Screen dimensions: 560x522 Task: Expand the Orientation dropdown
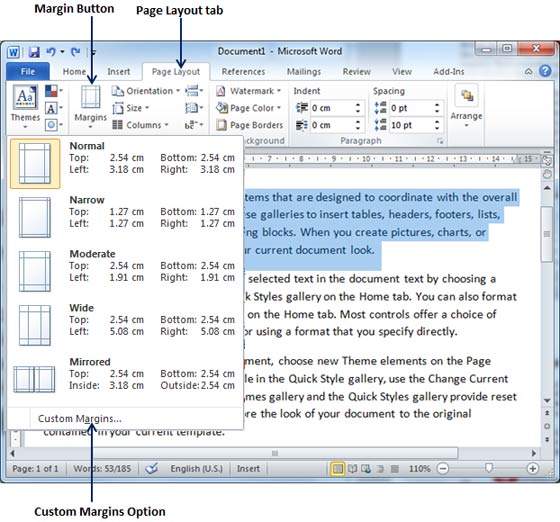[x=145, y=91]
